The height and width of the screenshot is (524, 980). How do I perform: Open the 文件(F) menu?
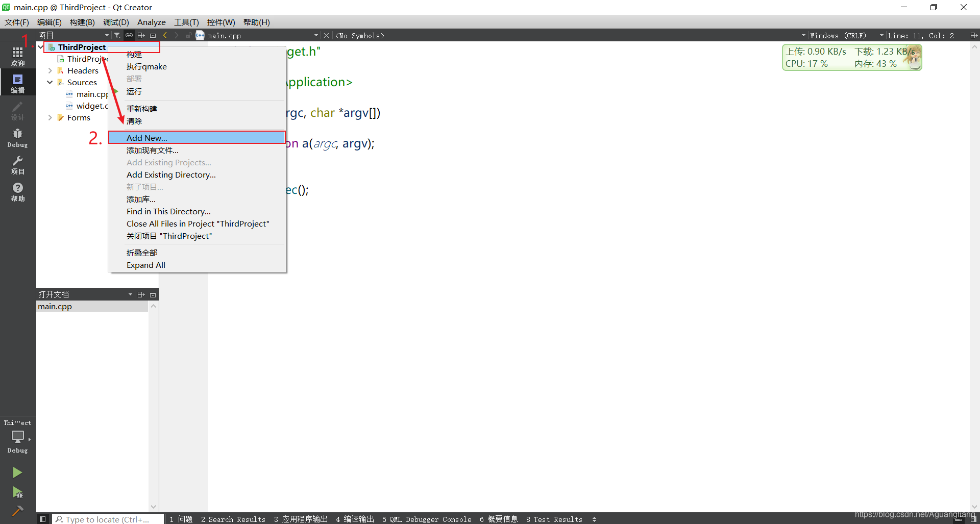[x=17, y=22]
